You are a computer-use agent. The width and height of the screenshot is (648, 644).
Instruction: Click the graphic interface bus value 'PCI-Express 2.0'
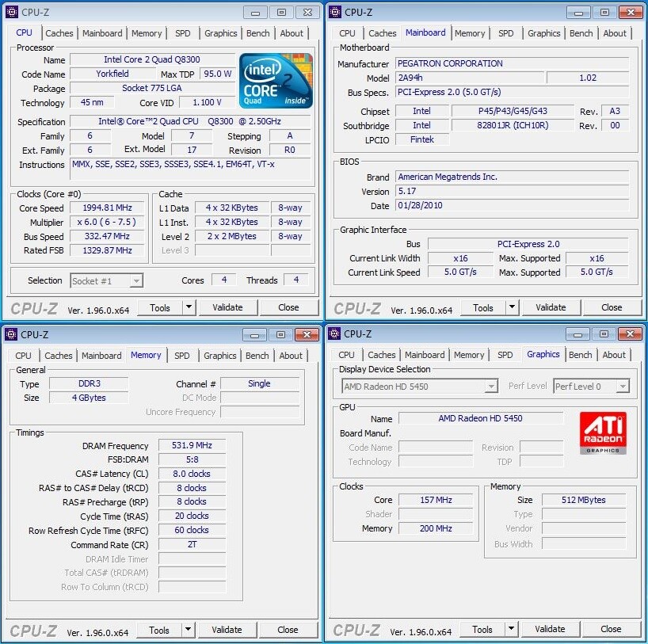(x=528, y=244)
